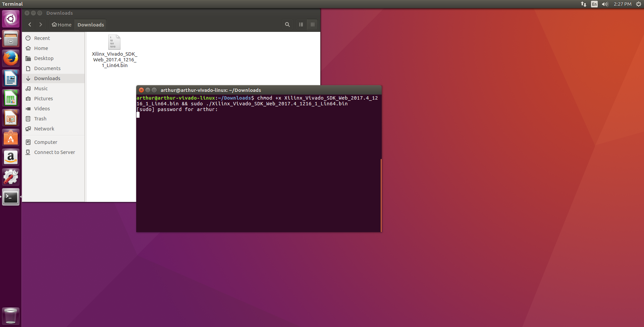Maximize the terminal window

pos(154,90)
